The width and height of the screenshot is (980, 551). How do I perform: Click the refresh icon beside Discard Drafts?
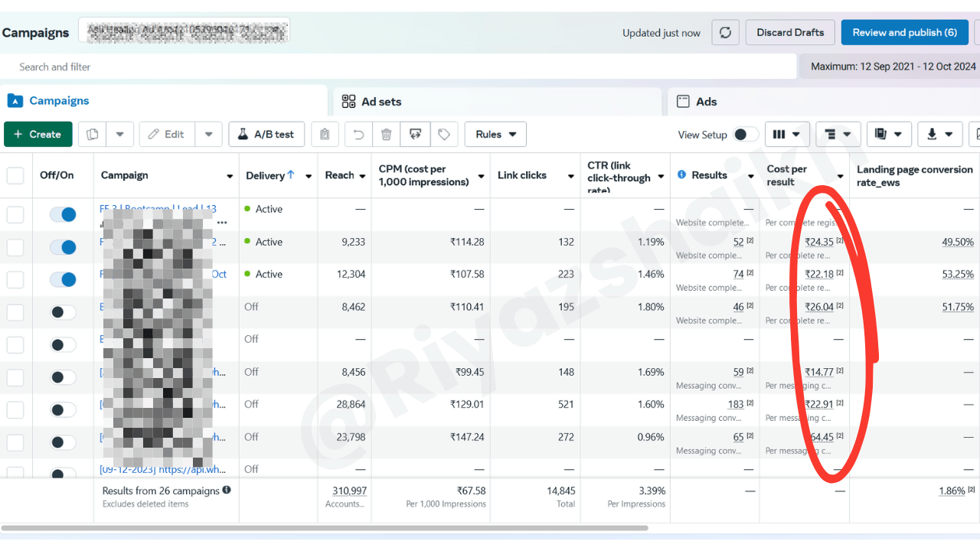(x=725, y=33)
